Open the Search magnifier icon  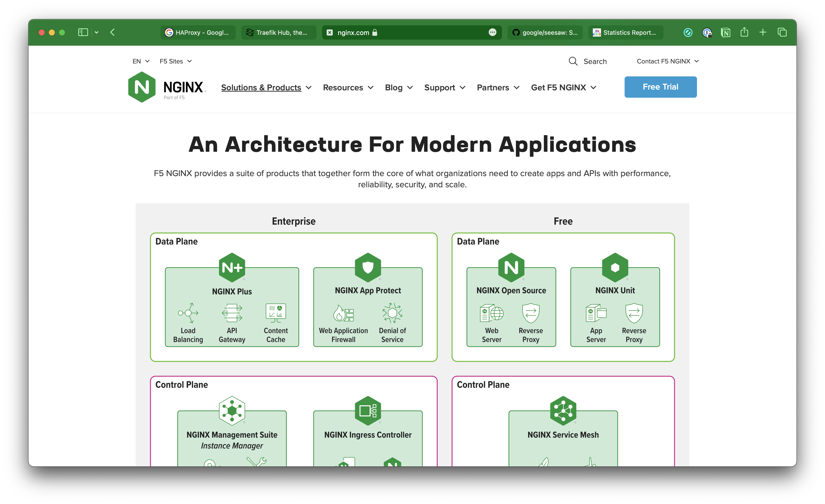point(573,61)
